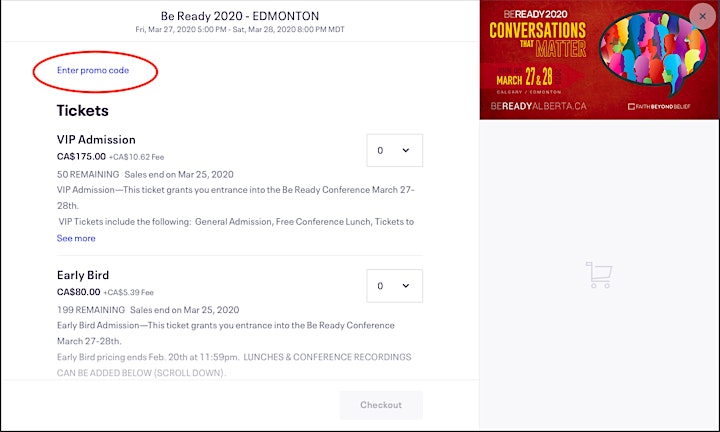Image resolution: width=720 pixels, height=432 pixels.
Task: Open the VIP Admission quantity dropdown
Action: (x=394, y=150)
